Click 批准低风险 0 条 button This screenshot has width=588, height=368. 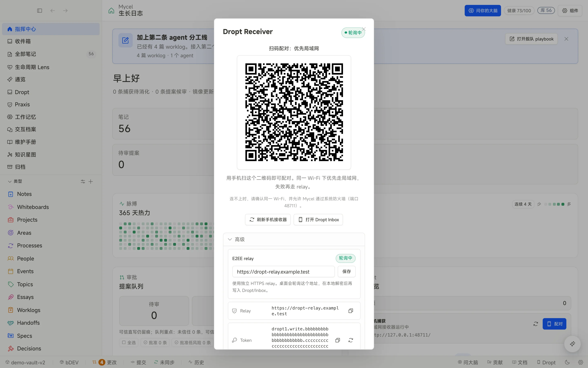click(193, 342)
